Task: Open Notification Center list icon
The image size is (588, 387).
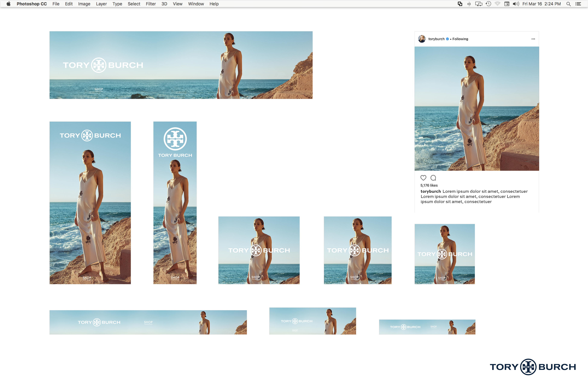Action: pyautogui.click(x=578, y=4)
